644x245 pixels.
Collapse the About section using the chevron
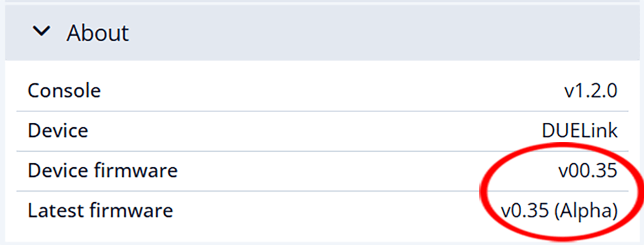click(42, 32)
